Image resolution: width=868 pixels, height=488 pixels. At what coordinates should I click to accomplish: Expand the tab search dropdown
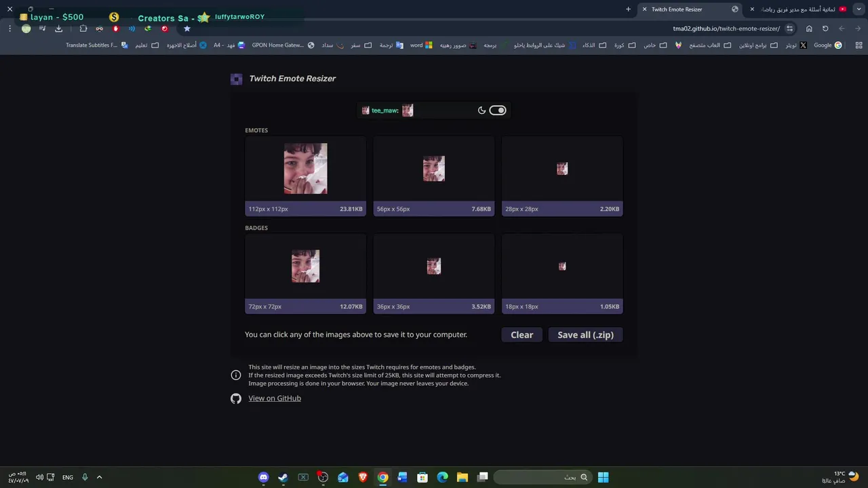click(859, 9)
